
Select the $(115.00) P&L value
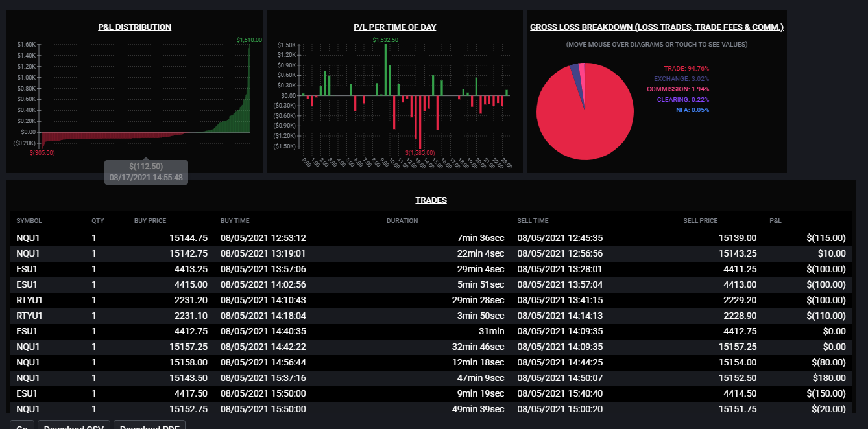pos(825,238)
